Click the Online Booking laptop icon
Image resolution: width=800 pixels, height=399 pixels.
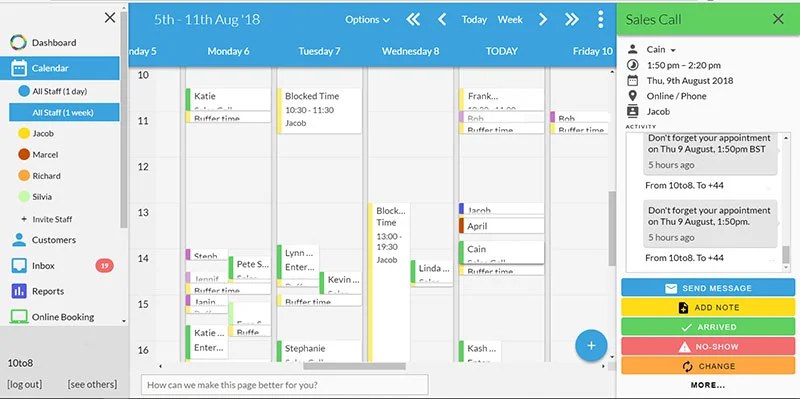[19, 317]
